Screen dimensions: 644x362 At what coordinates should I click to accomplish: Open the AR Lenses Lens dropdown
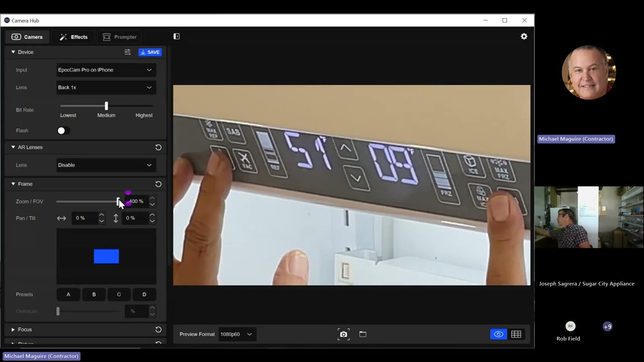click(106, 165)
